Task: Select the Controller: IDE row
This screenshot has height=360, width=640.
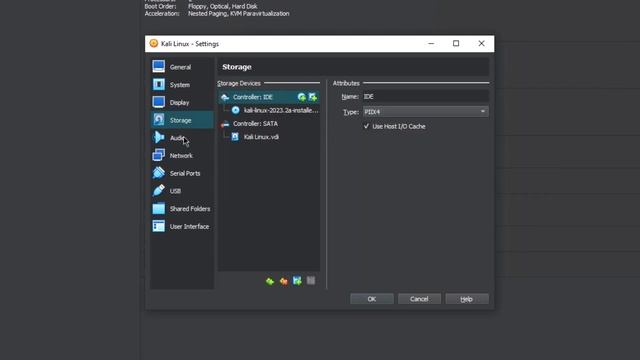Action: (x=269, y=97)
